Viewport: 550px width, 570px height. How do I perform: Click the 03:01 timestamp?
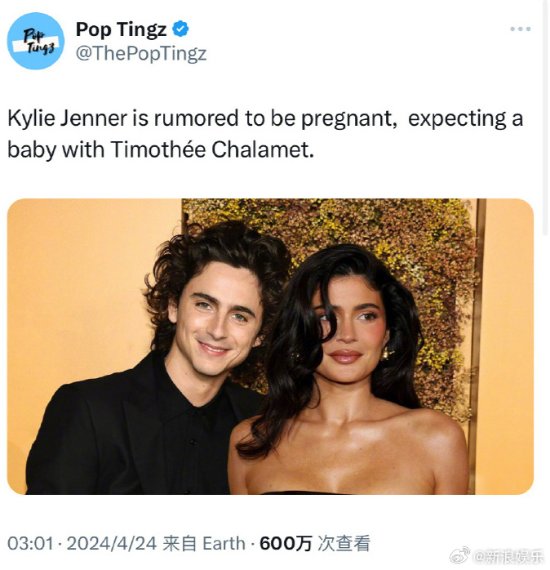click(30, 543)
